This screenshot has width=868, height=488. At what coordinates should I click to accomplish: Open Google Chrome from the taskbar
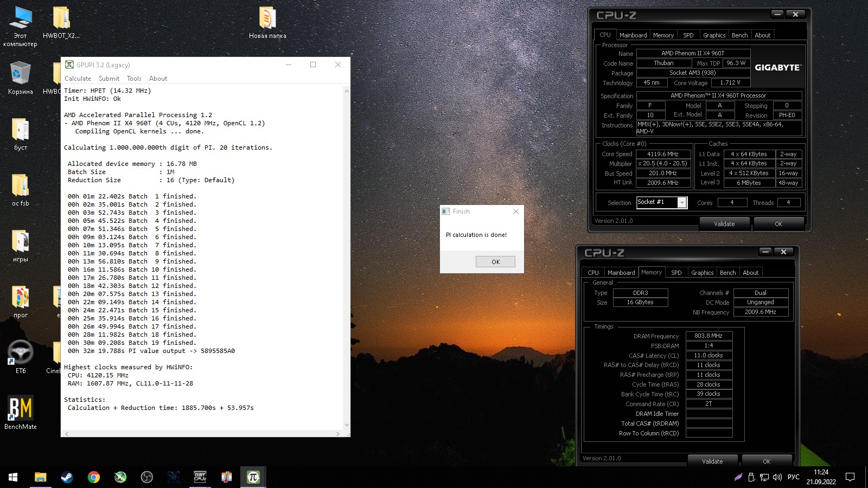[94, 477]
